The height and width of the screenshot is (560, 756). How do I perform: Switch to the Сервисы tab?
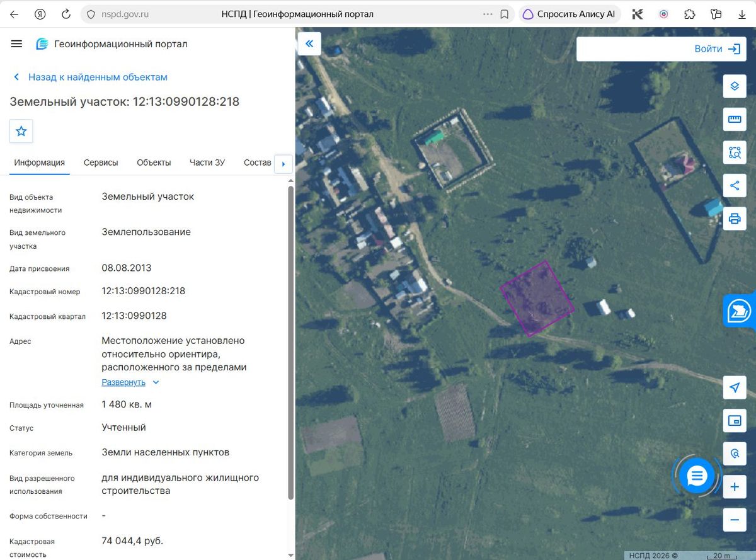click(x=101, y=163)
